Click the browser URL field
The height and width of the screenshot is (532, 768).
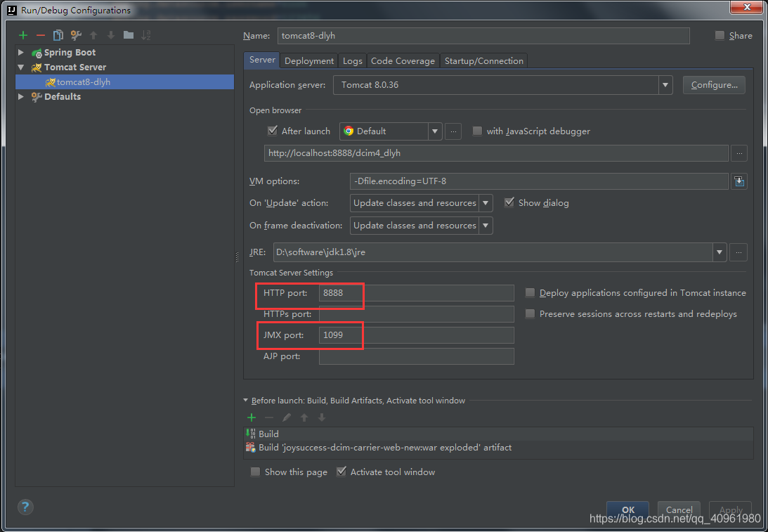click(x=496, y=153)
